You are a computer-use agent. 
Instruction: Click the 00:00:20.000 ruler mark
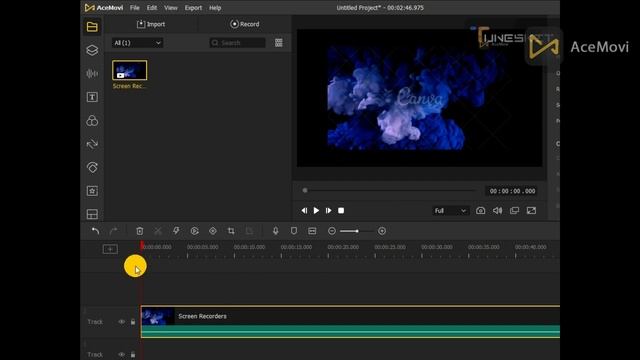pyautogui.click(x=343, y=247)
